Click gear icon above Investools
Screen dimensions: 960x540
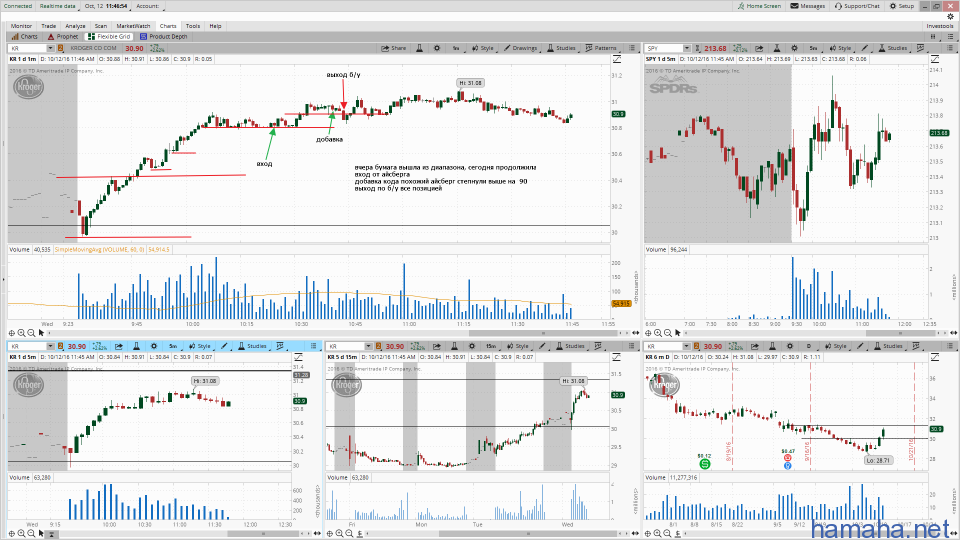(x=951, y=17)
